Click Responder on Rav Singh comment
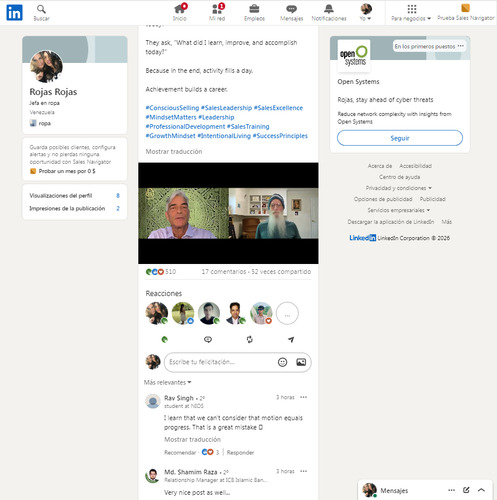This screenshot has width=497, height=500. point(240,452)
